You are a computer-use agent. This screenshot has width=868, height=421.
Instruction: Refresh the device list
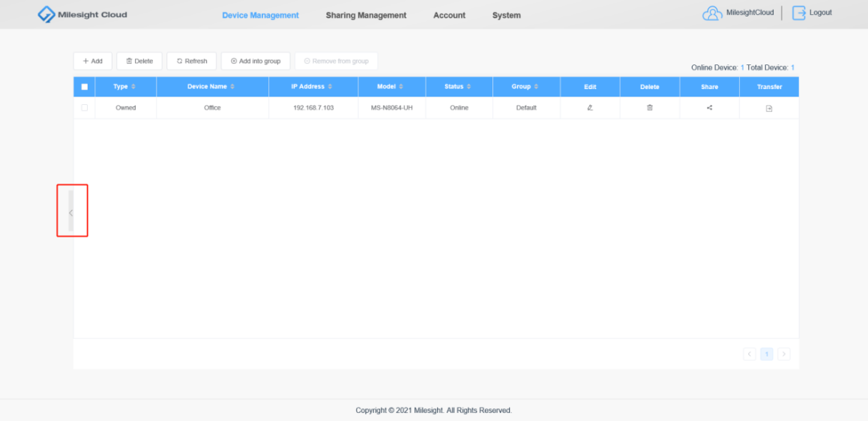(x=192, y=61)
